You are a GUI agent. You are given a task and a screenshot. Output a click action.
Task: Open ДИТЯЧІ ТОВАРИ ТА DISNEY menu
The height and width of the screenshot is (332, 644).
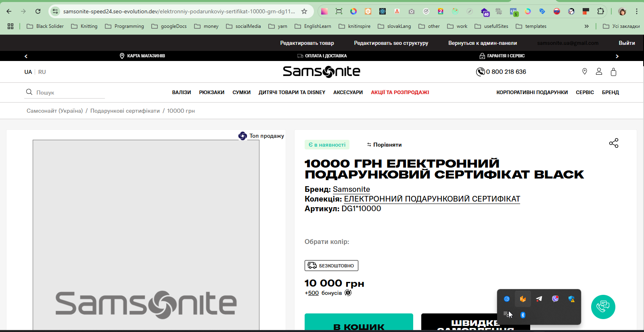[x=292, y=92]
